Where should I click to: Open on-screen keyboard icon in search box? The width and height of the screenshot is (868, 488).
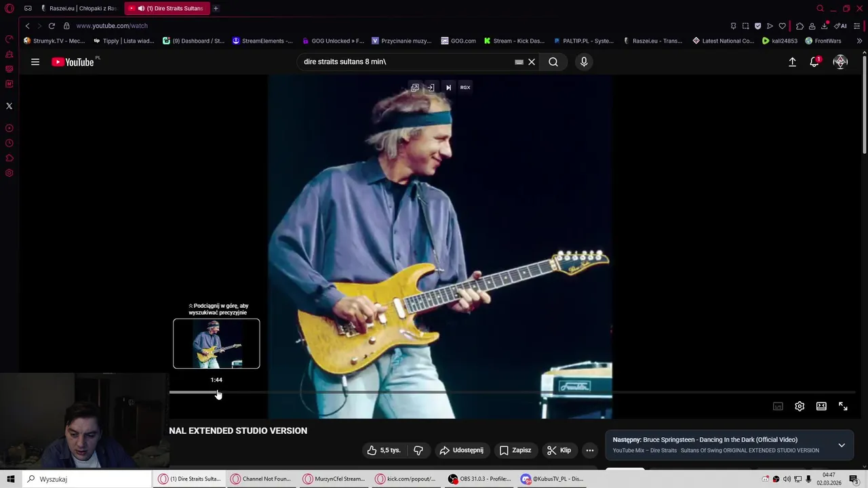(519, 62)
